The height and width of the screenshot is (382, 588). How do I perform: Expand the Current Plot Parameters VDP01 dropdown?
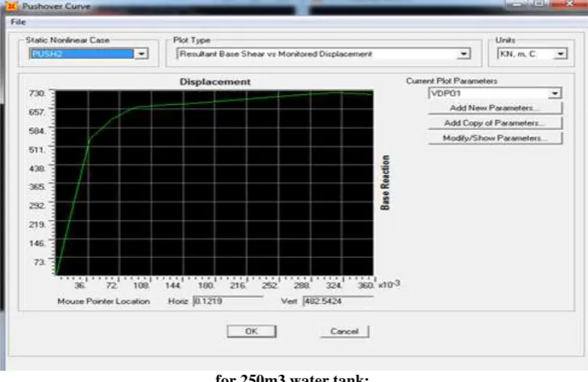[555, 93]
